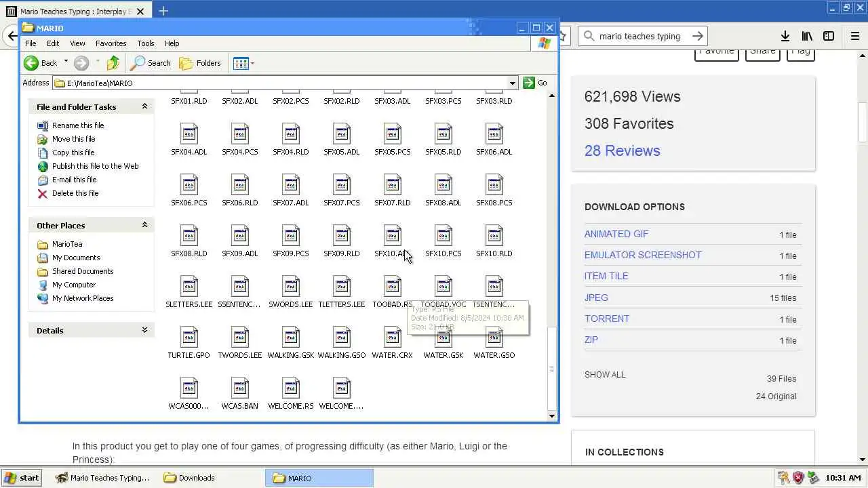This screenshot has width=868, height=488.
Task: Click the Explorer scrollbar up arrow
Action: tap(551, 96)
